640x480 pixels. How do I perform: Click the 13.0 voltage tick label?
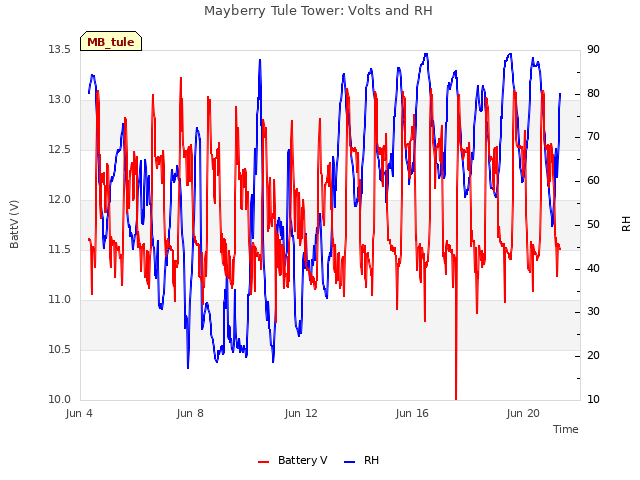click(60, 100)
